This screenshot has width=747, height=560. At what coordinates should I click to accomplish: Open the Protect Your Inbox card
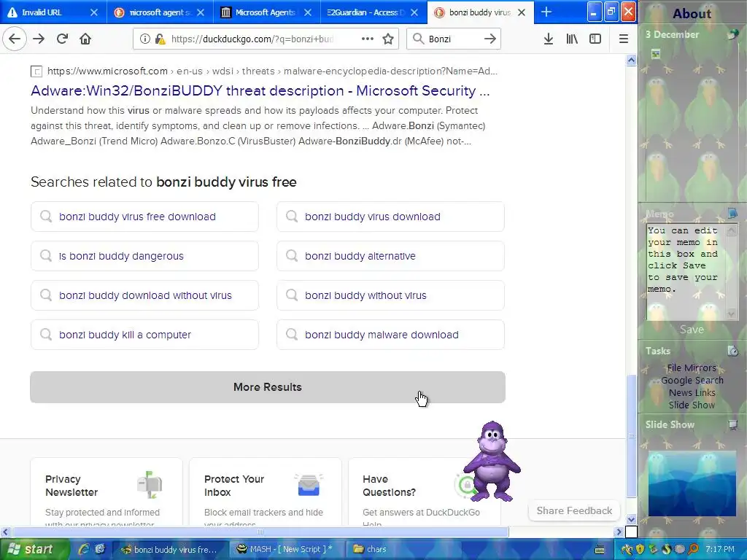tap(266, 492)
